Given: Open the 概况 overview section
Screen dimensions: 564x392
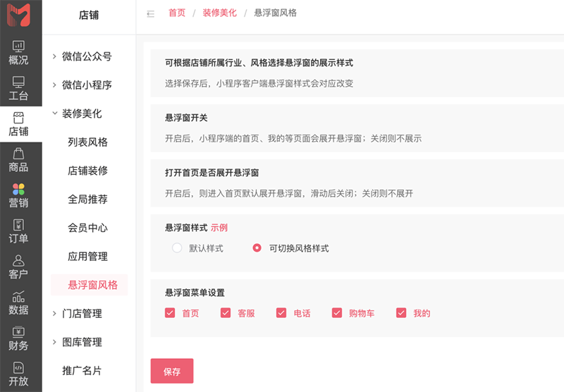Looking at the screenshot, I should 18,52.
